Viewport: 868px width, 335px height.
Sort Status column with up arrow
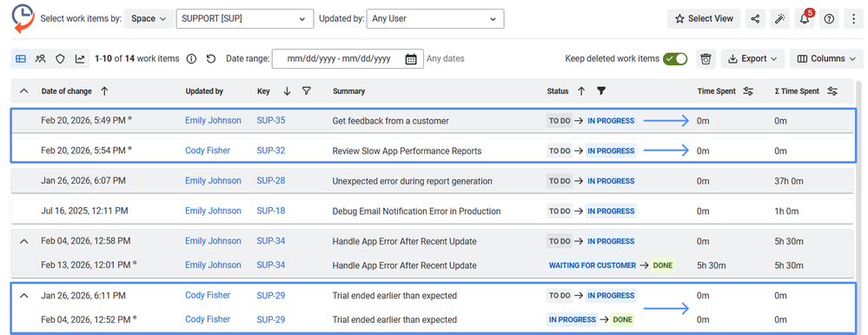coord(580,91)
